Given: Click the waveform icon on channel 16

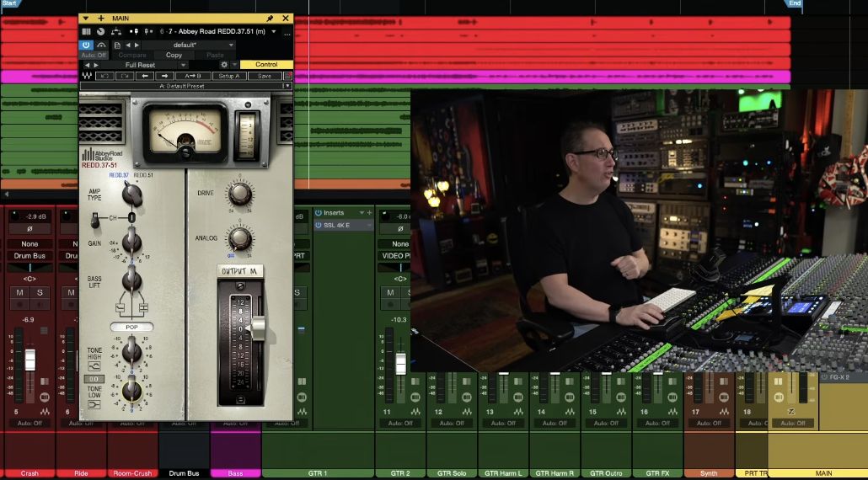Looking at the screenshot, I should pos(672,412).
